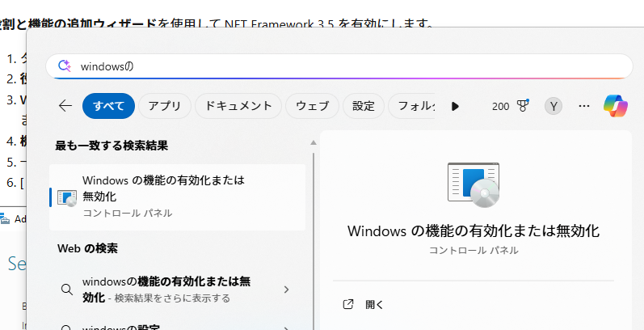Click the Y user account avatar
This screenshot has width=644, height=330.
click(554, 106)
